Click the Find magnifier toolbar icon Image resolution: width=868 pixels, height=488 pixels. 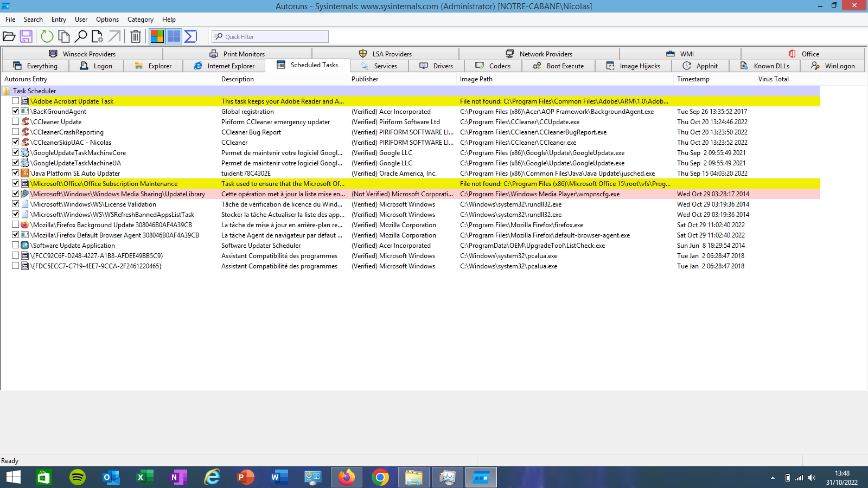click(81, 36)
